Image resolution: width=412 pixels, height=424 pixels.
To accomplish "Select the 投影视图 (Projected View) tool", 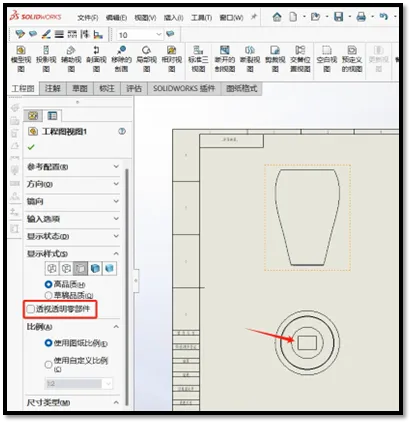I will pos(46,59).
